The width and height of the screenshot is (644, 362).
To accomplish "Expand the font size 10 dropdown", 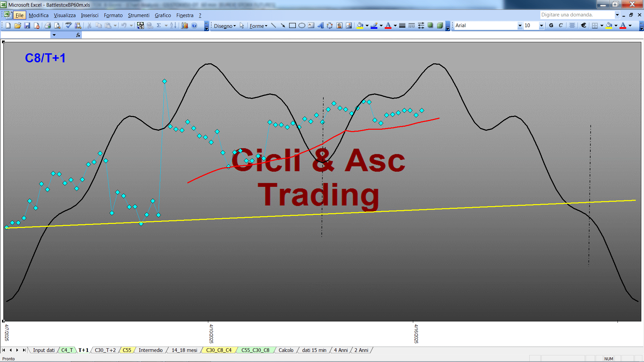I will 541,25.
